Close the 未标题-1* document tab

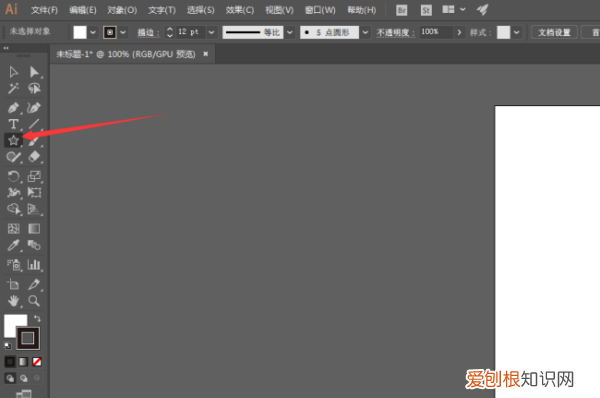(x=205, y=54)
